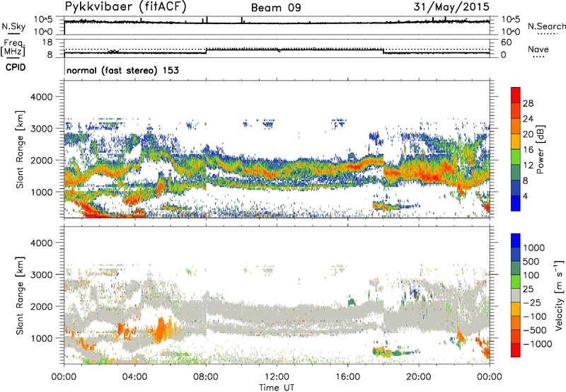Screen dimensions: 566x392
Task: Select the "Freq. [MHz]" axis label
Action: 13,48
